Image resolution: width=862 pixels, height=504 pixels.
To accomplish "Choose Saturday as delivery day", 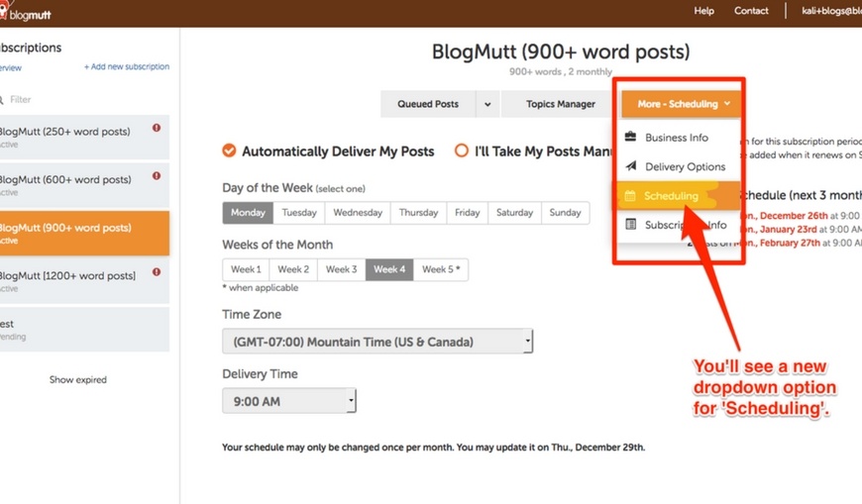I will (x=514, y=213).
